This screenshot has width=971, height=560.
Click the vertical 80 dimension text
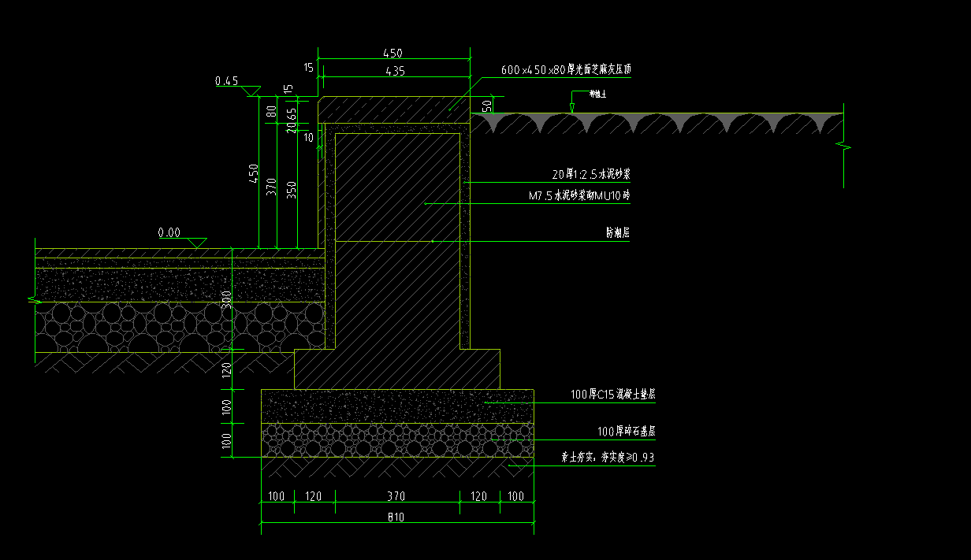click(x=272, y=111)
